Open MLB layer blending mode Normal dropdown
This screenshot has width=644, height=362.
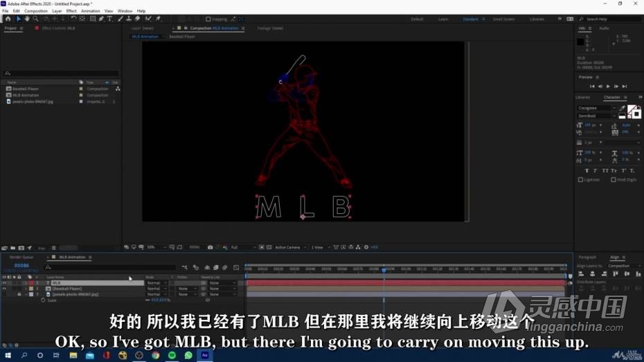157,283
